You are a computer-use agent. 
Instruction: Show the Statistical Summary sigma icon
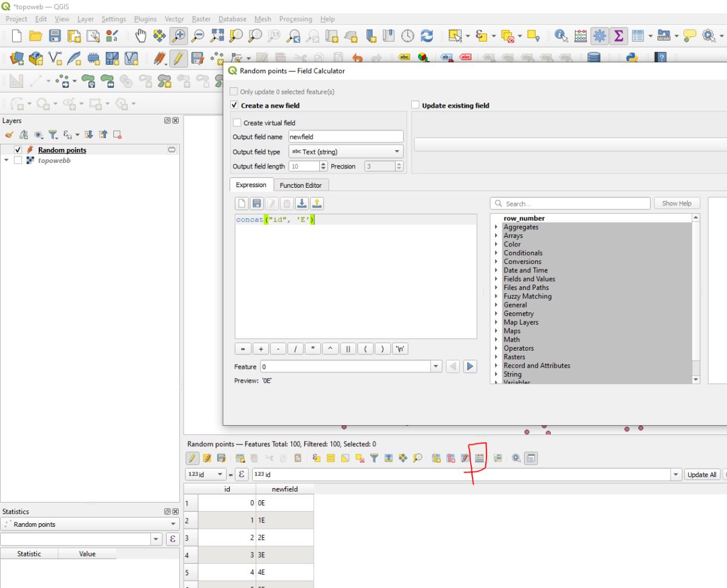tap(619, 36)
